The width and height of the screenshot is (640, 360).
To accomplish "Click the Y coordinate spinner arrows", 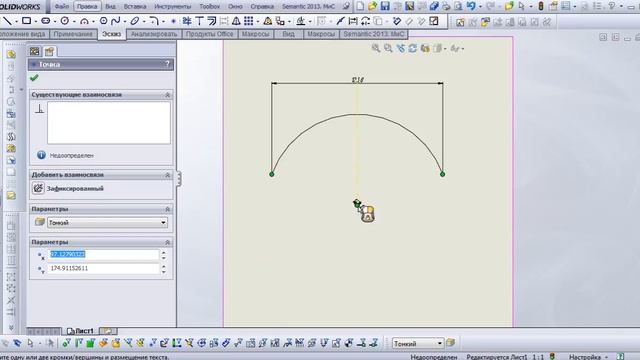I will tap(163, 269).
